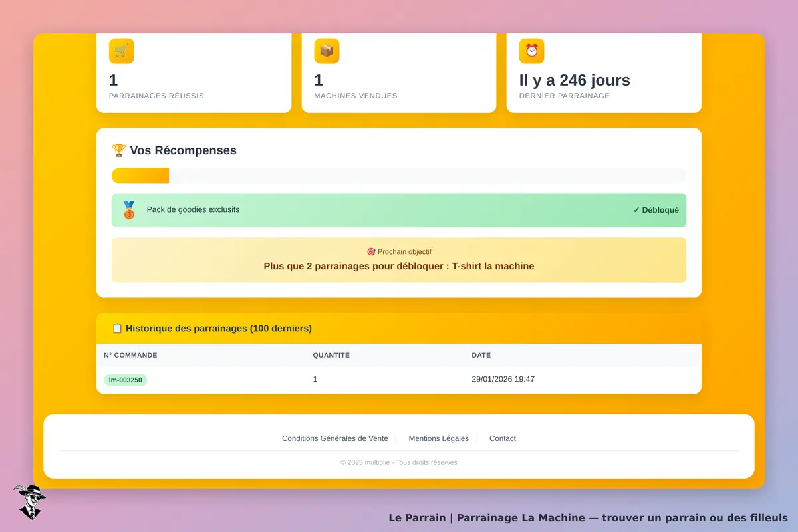Click the Prochain objectif label
The width and height of the screenshot is (798, 532).
(x=404, y=252)
